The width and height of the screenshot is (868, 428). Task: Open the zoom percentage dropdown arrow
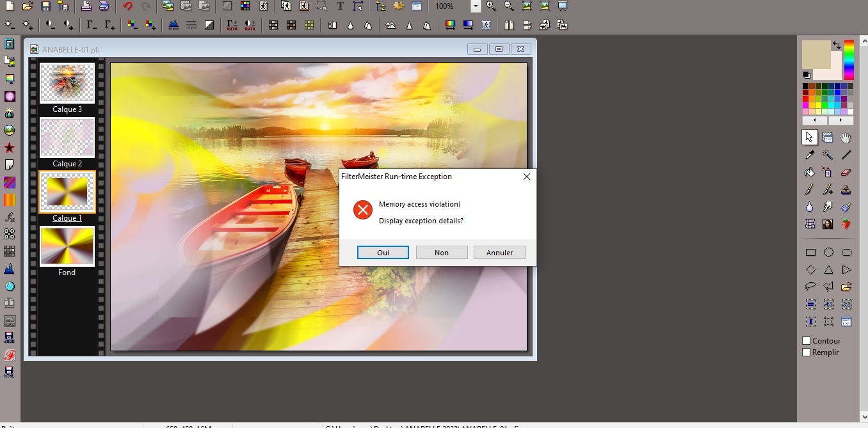(x=476, y=6)
